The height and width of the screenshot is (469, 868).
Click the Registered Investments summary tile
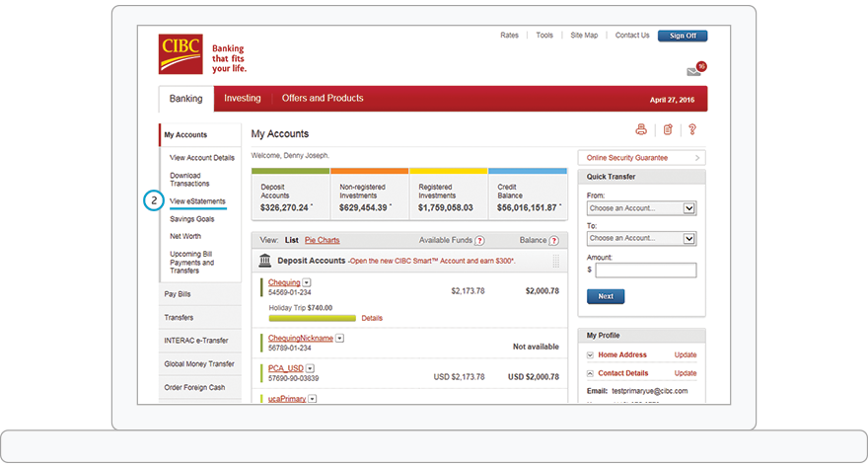tap(449, 195)
